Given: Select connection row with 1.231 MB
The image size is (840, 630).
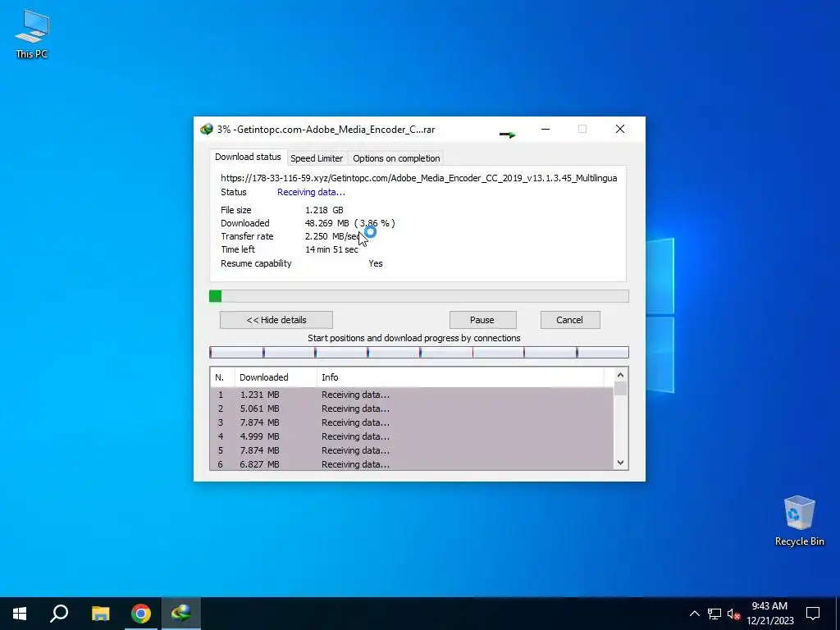Looking at the screenshot, I should 412,395.
